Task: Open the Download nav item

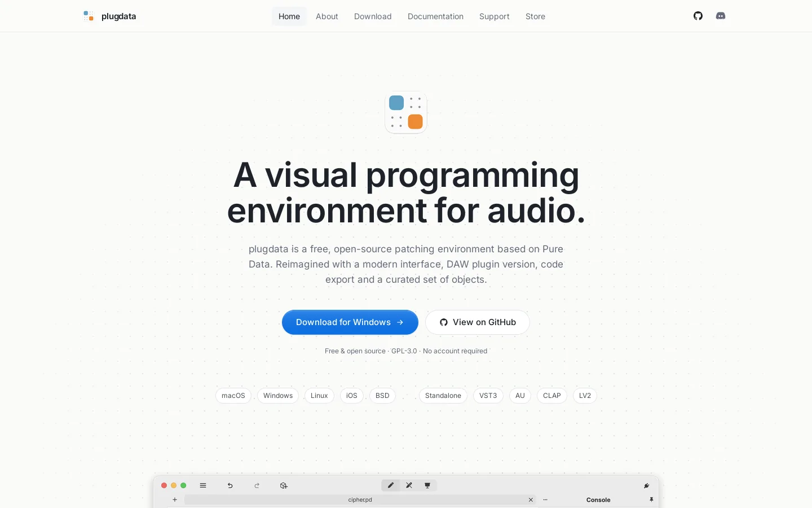Action: pyautogui.click(x=373, y=16)
